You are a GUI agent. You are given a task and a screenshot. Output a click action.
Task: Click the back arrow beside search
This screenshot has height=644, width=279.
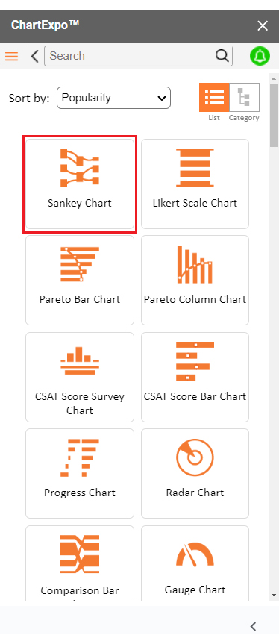click(x=35, y=56)
